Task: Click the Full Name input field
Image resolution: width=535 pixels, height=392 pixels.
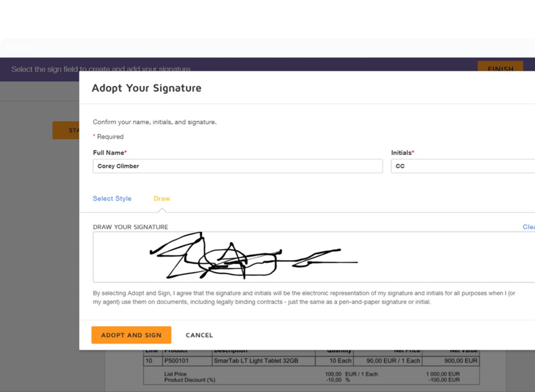Action: point(238,166)
